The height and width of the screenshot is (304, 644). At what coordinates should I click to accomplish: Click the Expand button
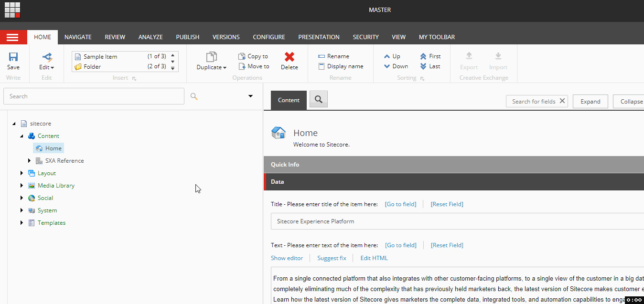[590, 101]
